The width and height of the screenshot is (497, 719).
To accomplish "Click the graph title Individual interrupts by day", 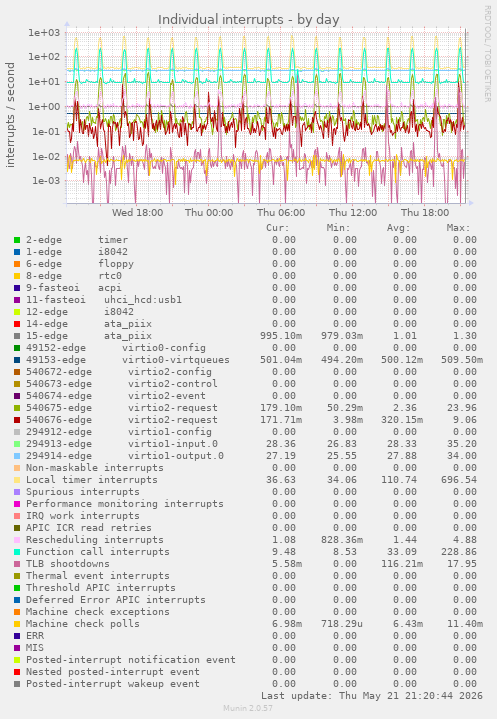I will (248, 20).
